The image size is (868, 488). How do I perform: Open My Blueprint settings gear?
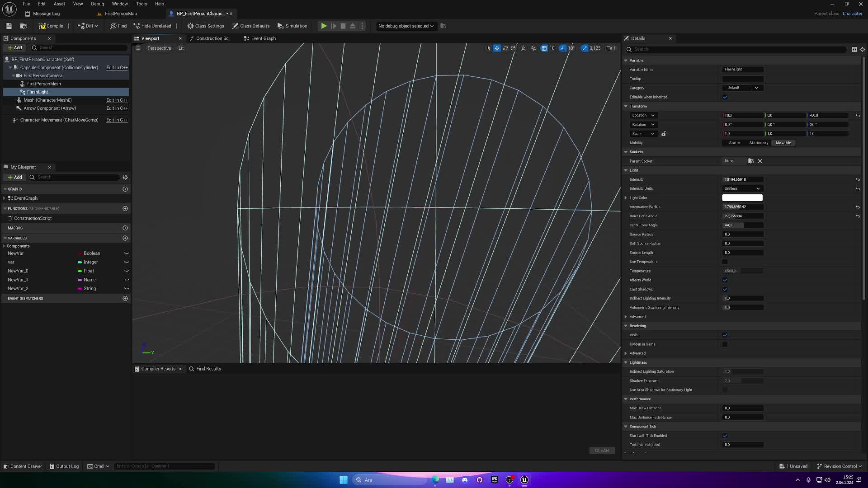coord(125,177)
